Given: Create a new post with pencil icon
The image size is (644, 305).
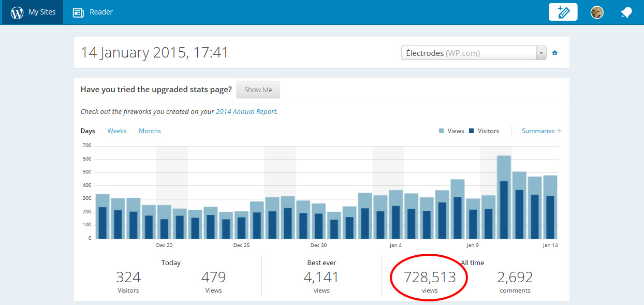Looking at the screenshot, I should (563, 12).
